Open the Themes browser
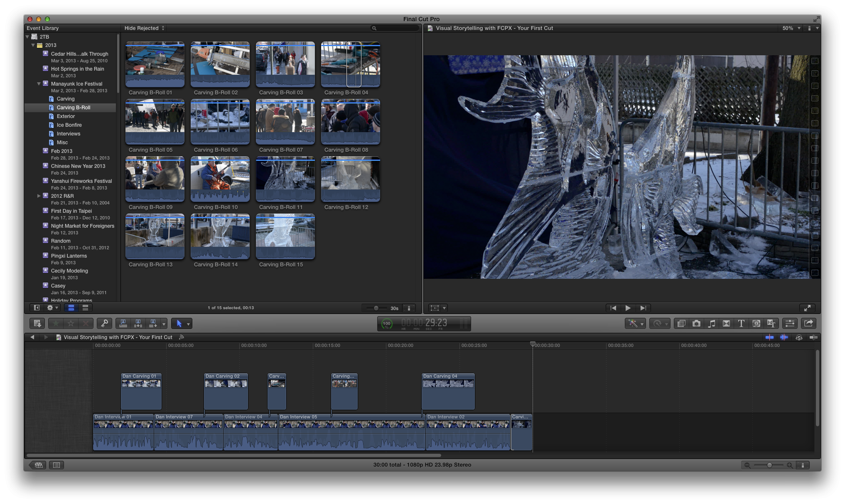The image size is (845, 504). point(771,323)
